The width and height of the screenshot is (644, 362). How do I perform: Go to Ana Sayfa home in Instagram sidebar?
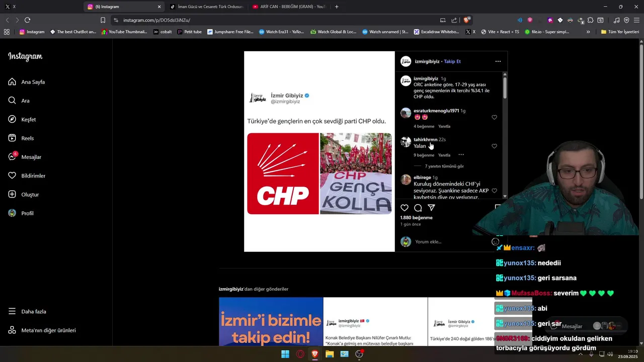click(x=27, y=82)
